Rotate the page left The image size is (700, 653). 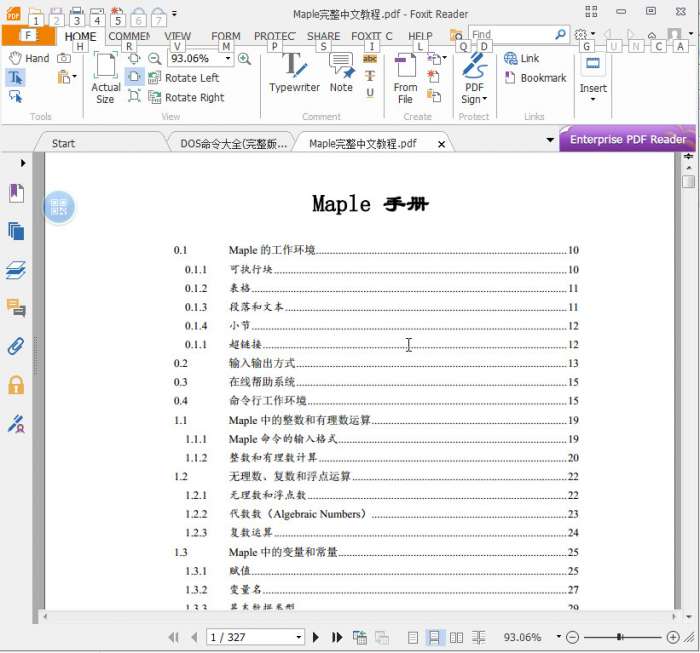tap(184, 78)
